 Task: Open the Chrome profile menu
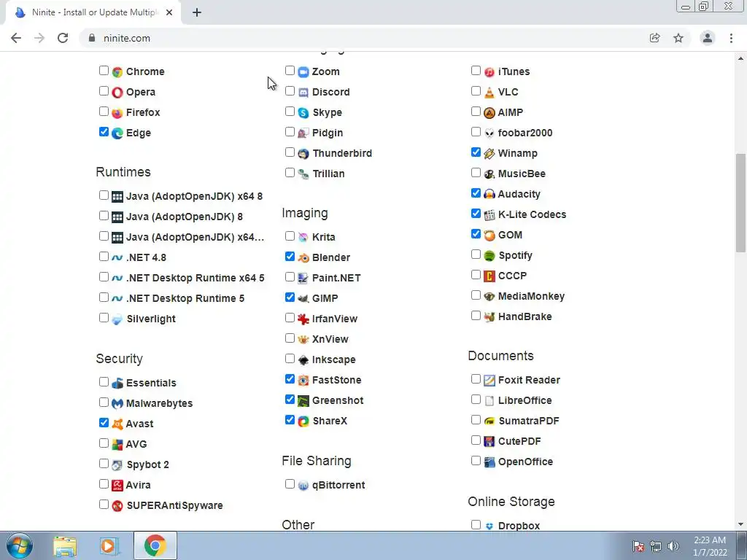[708, 38]
